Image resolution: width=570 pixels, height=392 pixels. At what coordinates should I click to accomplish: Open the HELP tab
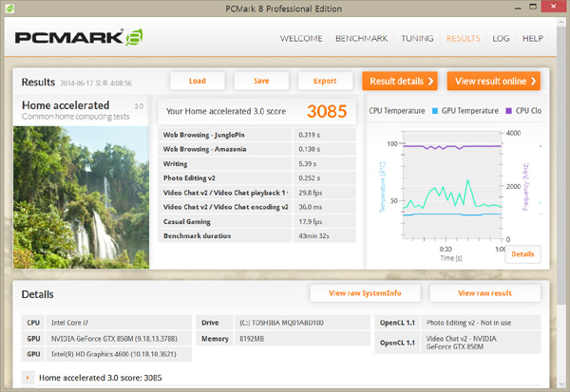coord(533,39)
